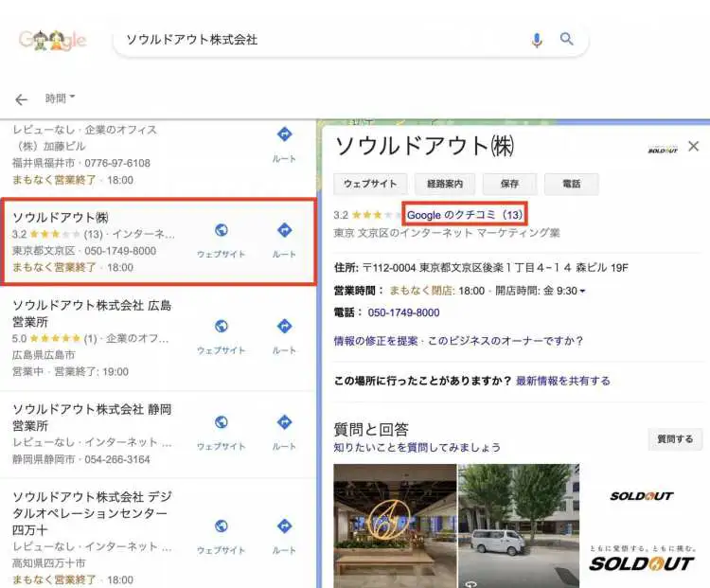710x588 pixels.
Task: Expand the 時間 filter dropdown
Action: coord(61,98)
